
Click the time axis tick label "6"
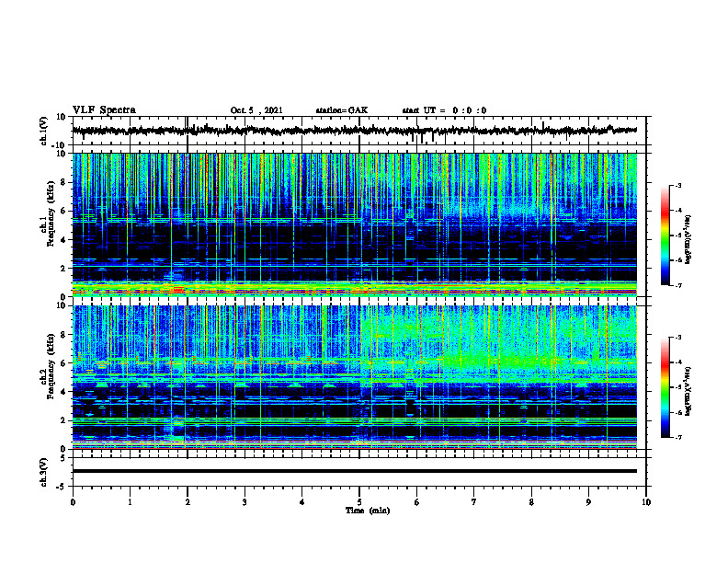pyautogui.click(x=417, y=502)
